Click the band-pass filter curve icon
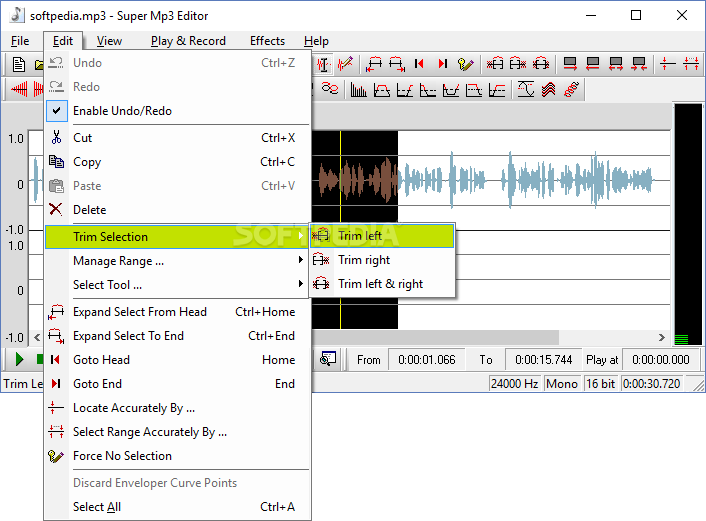The width and height of the screenshot is (706, 521). tap(381, 90)
